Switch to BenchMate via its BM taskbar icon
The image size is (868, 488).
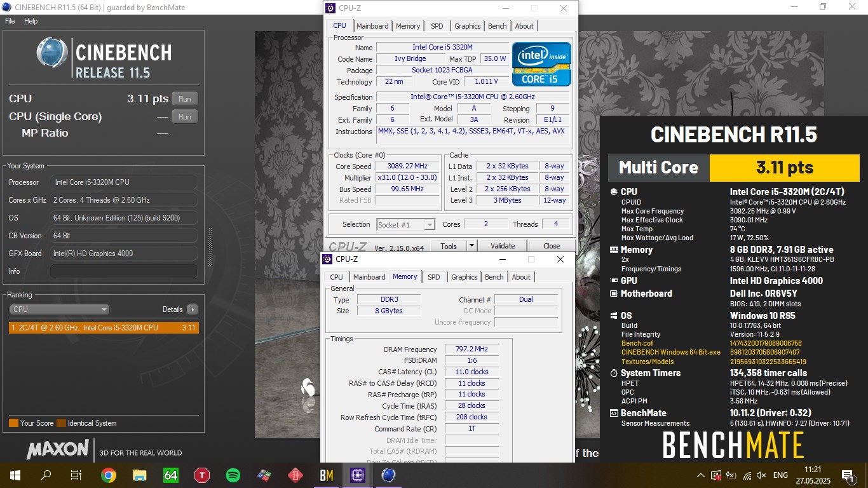point(327,475)
